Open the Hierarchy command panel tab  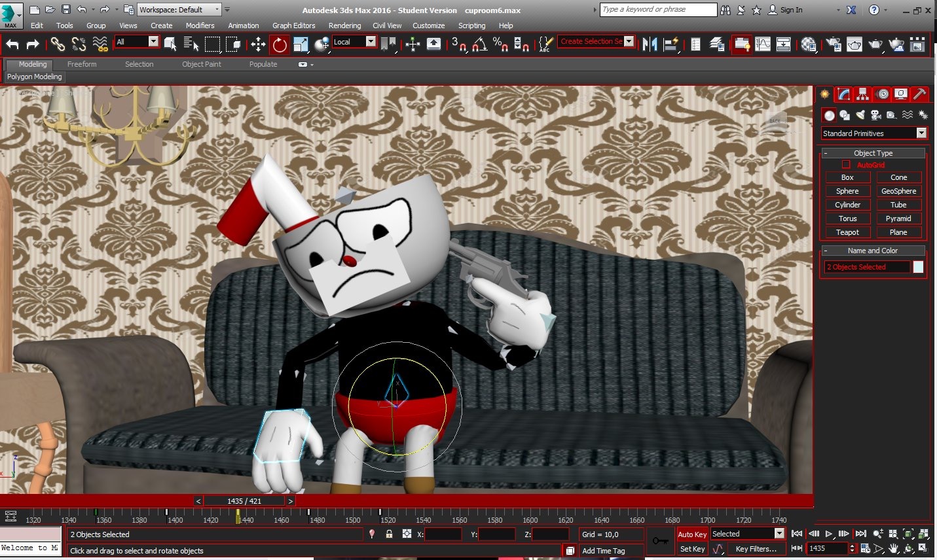pos(863,94)
